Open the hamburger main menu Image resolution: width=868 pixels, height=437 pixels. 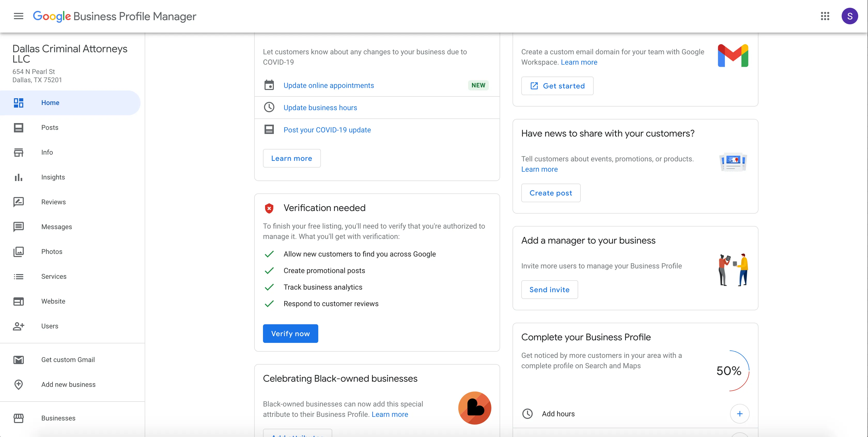coord(19,16)
